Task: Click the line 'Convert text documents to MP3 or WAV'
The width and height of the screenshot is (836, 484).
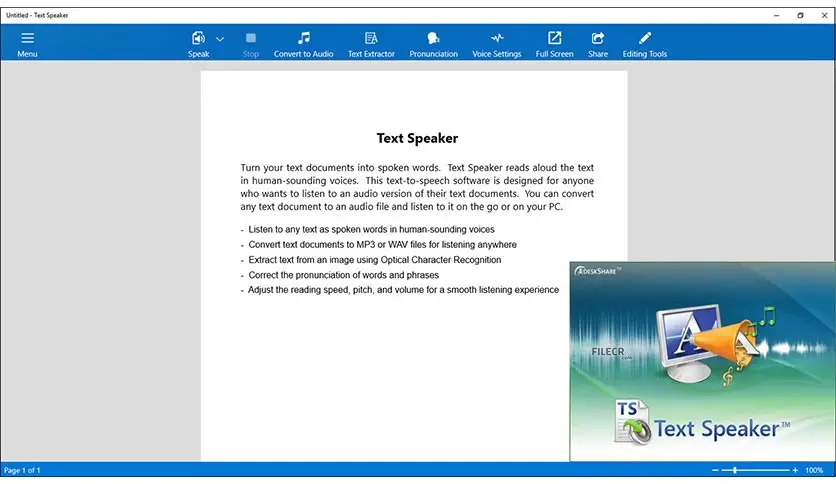Action: coord(382,245)
